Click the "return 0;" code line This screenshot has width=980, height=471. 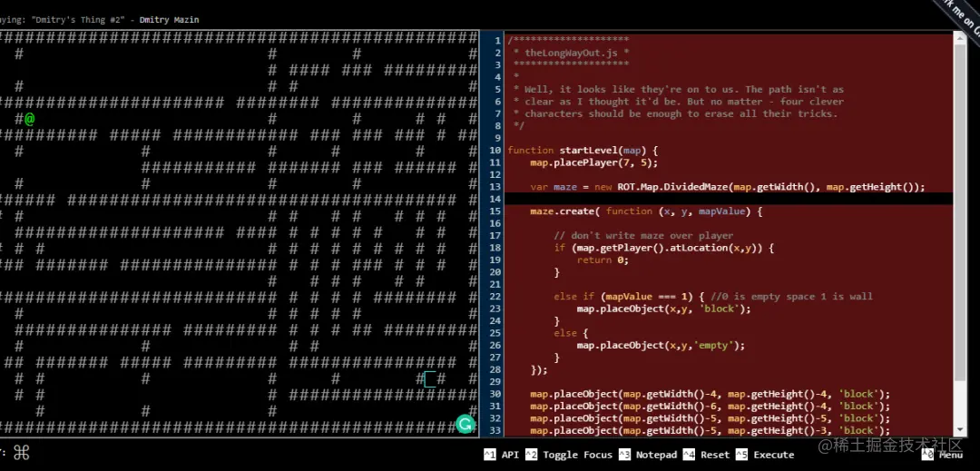click(x=603, y=260)
